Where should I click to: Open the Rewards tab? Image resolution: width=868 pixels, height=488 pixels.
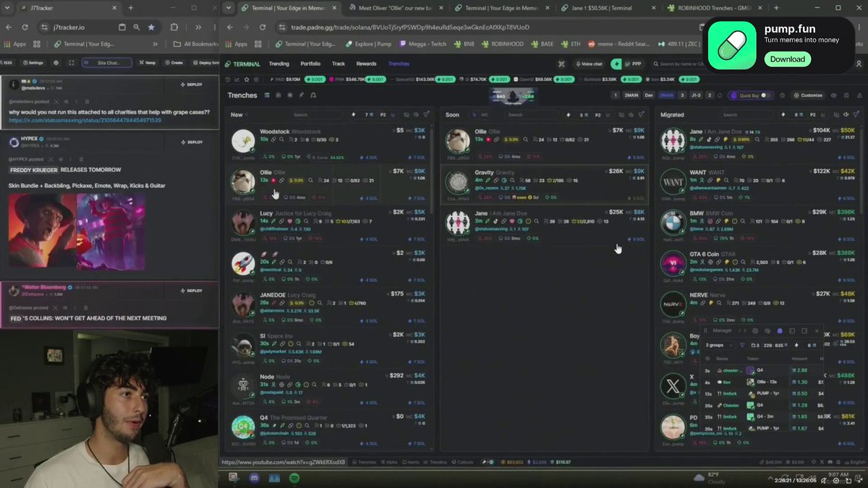pos(366,64)
